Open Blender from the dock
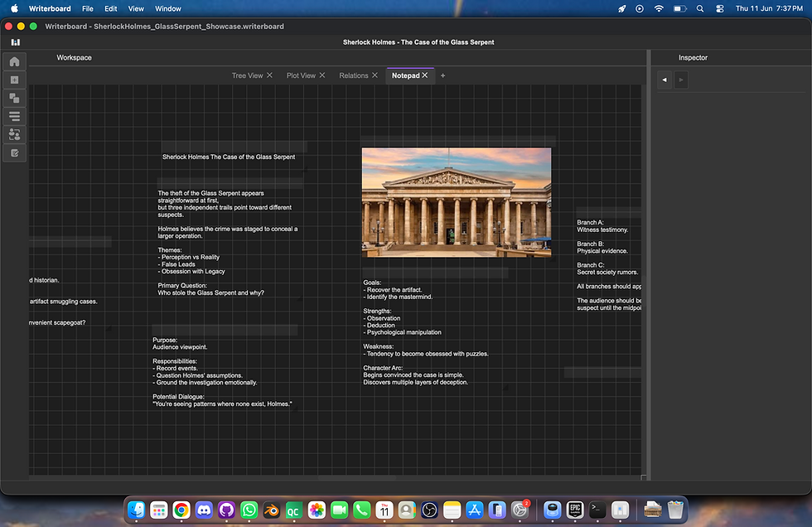The image size is (812, 527). [x=272, y=510]
